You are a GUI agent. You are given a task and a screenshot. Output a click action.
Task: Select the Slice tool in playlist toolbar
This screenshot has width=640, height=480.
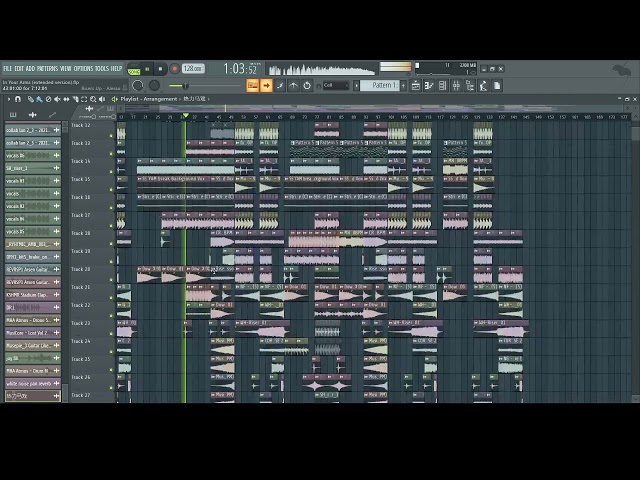[75, 99]
